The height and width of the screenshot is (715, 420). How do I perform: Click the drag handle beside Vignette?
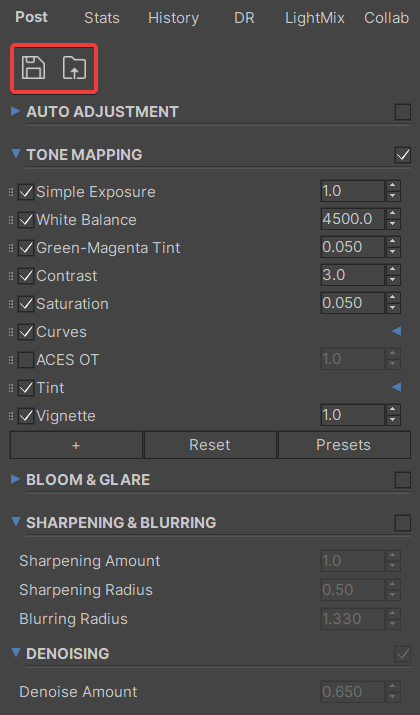11,416
